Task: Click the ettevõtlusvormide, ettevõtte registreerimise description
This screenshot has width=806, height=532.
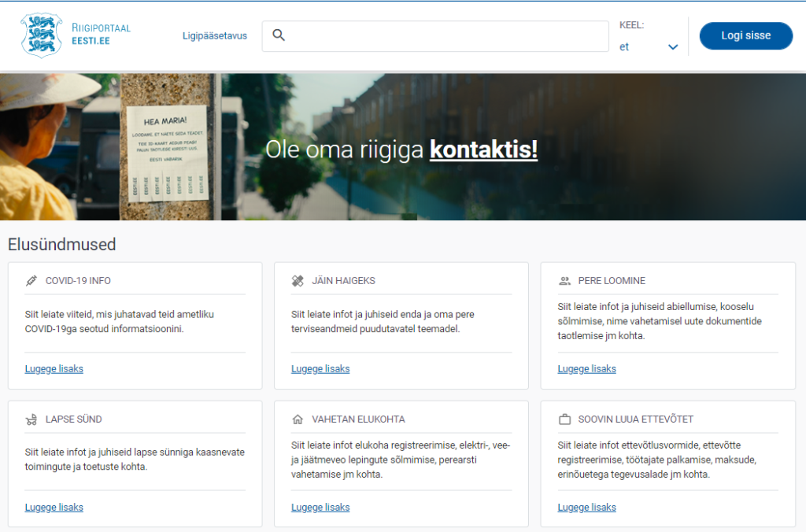Action: (x=657, y=460)
